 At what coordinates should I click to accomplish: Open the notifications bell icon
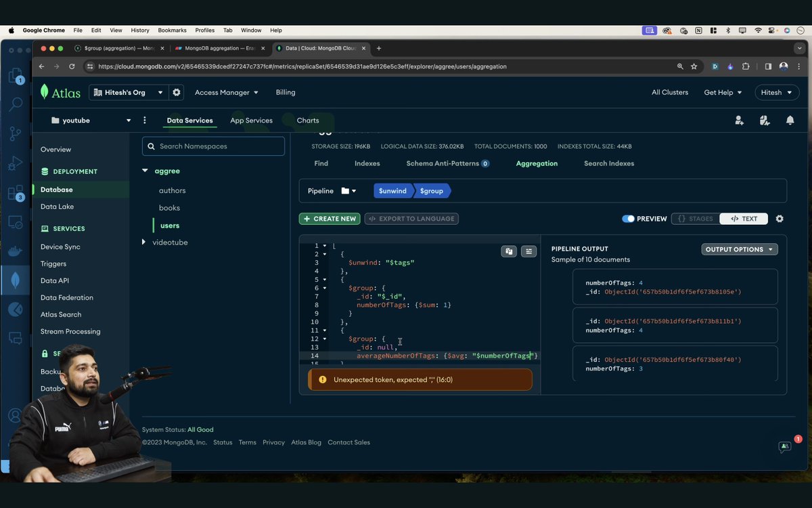tap(790, 121)
